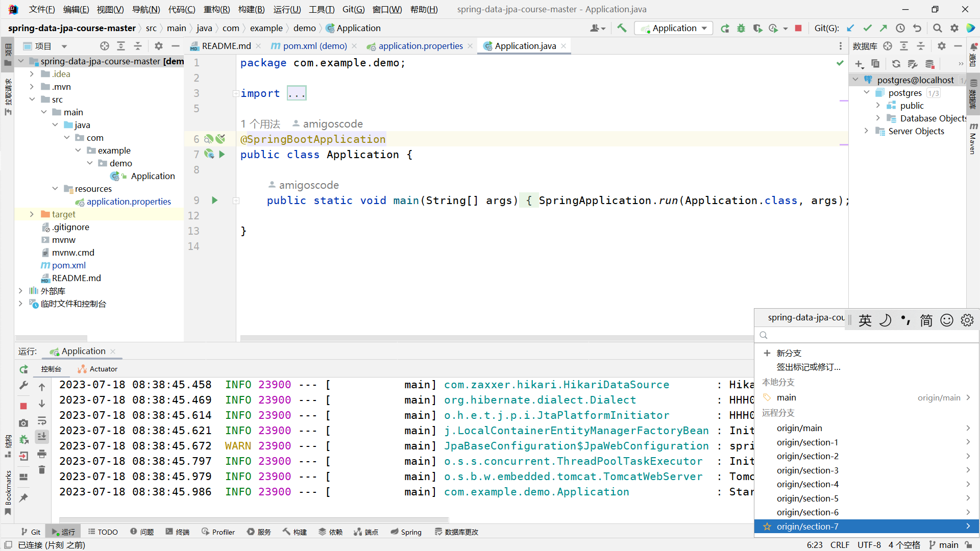Open Search Everywhere magnifier icon
Viewport: 980px width, 551px height.
tap(937, 28)
